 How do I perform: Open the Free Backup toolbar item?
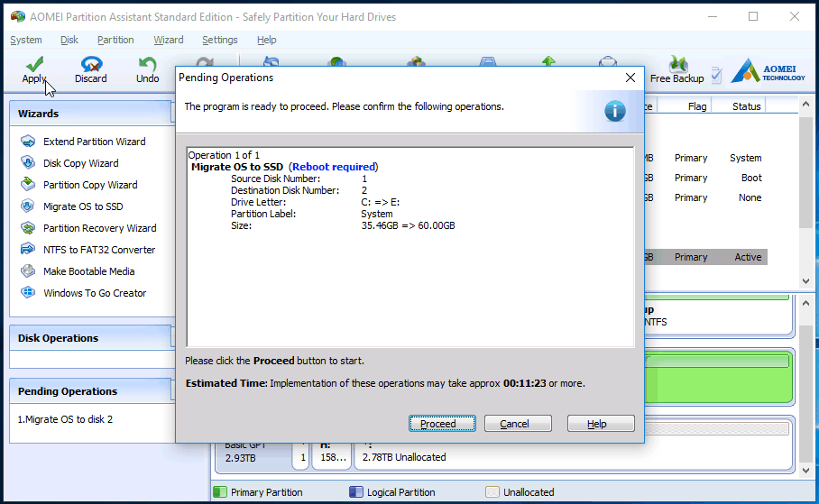(x=676, y=69)
